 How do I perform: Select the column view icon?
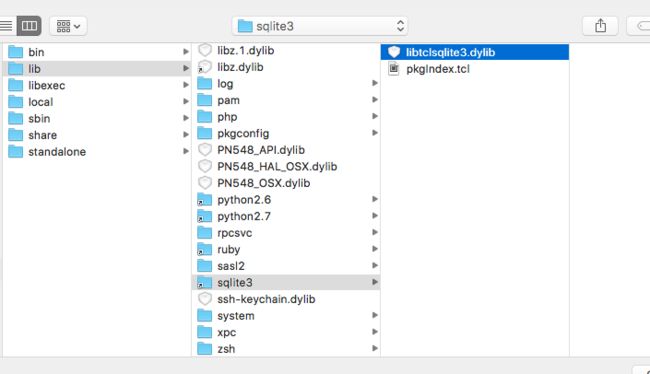(x=29, y=26)
